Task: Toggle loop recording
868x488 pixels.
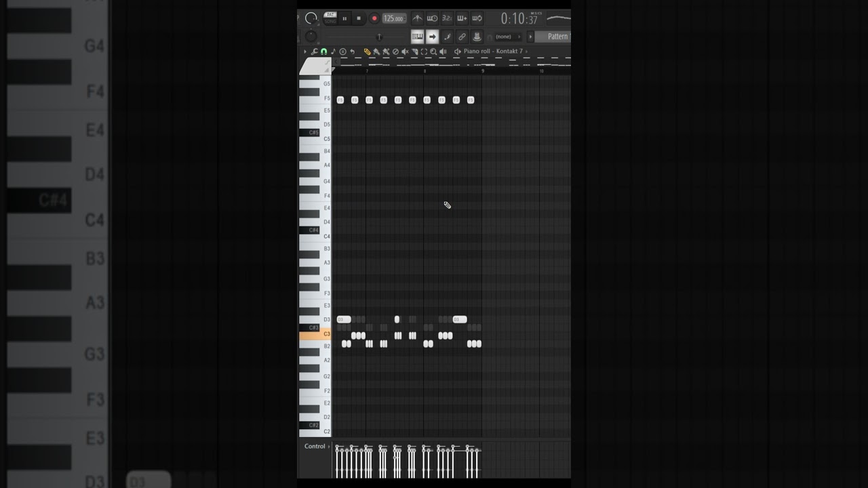Action: (x=477, y=18)
